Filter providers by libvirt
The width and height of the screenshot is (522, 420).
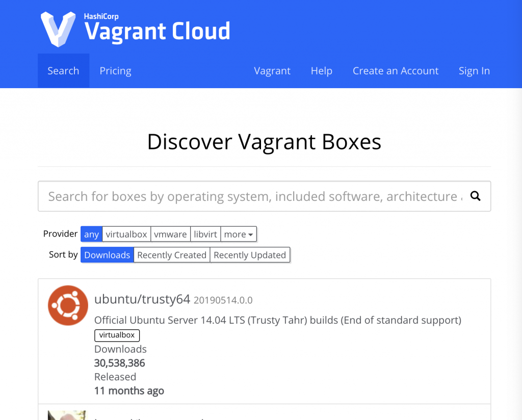click(x=205, y=234)
